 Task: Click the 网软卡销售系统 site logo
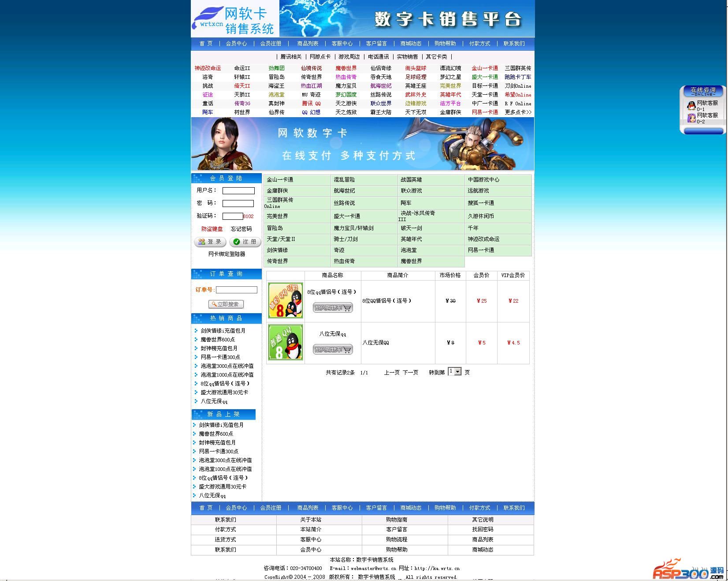tap(235, 19)
